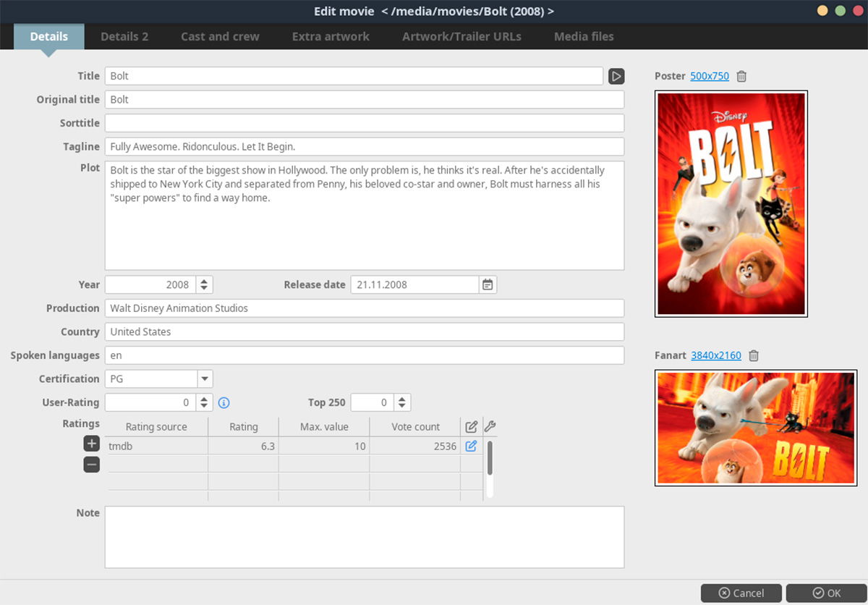
Task: Select the 6.3 rating cell
Action: 244,446
